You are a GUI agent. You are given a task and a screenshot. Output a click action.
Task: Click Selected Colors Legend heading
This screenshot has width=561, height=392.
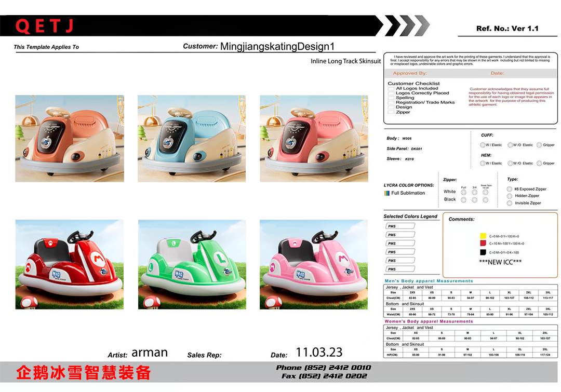(410, 217)
